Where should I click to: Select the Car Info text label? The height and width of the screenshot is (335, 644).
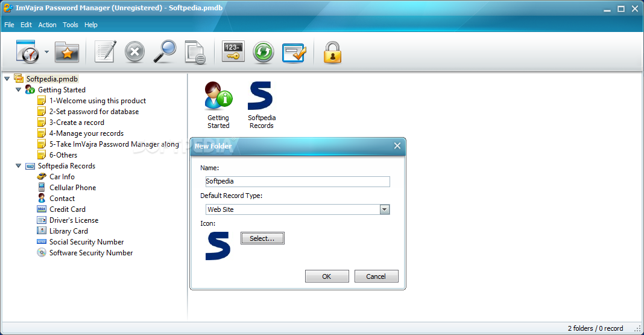(62, 177)
